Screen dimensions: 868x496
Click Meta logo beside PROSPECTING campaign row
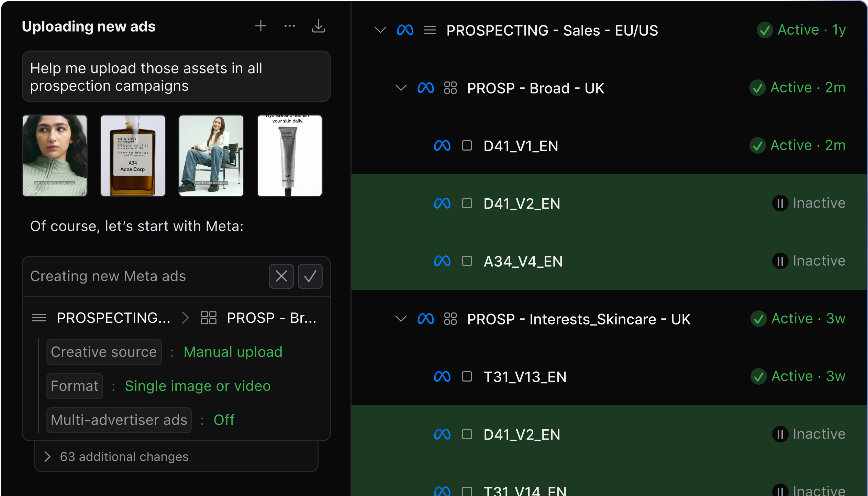[405, 30]
